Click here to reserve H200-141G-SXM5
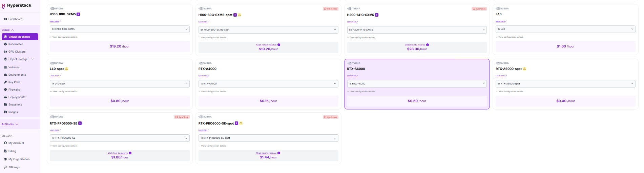 (415, 45)
